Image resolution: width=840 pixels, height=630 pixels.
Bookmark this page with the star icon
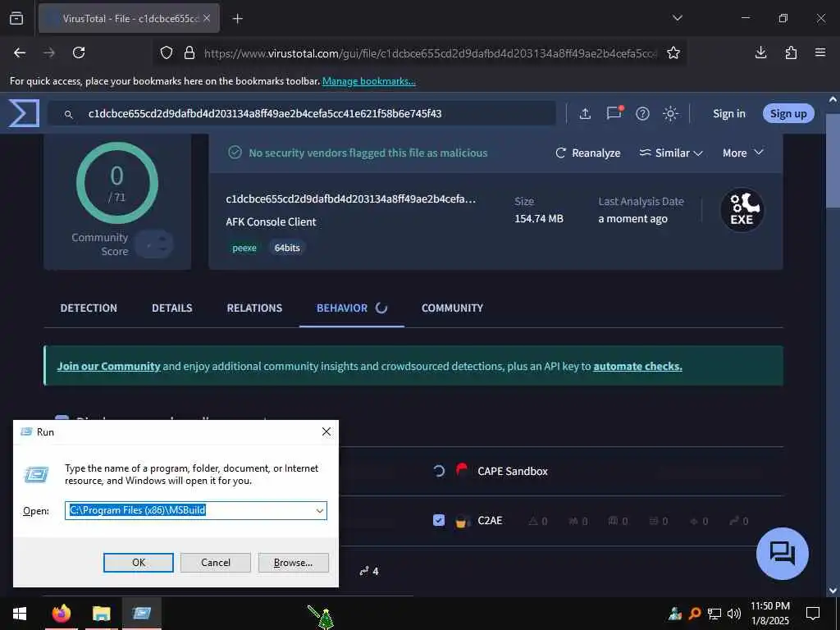[x=673, y=52]
